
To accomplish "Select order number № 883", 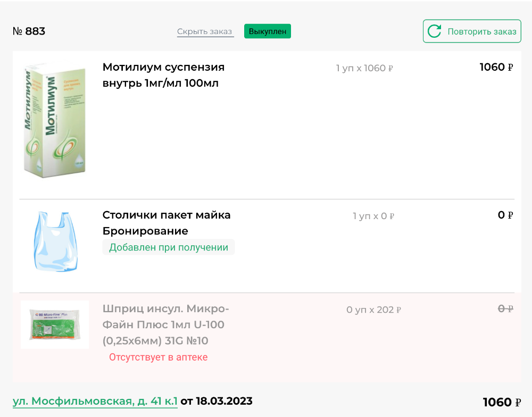I will click(29, 31).
